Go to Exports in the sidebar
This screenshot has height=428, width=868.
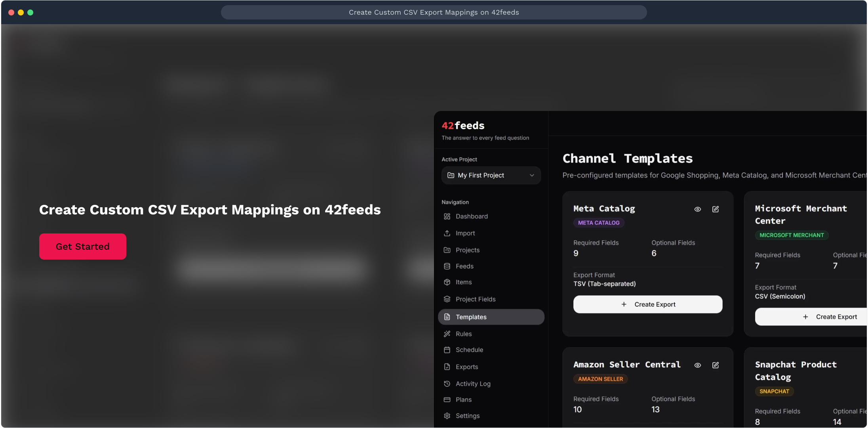coord(466,367)
